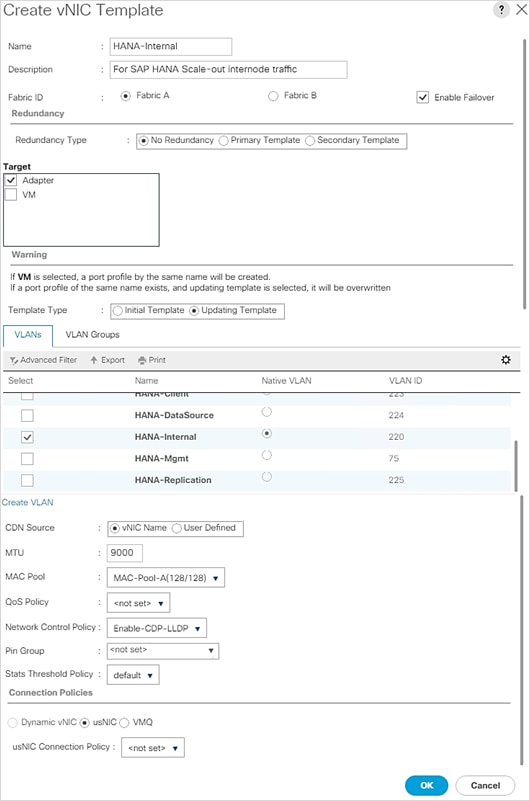530x801 pixels.
Task: Select Fabric B radio button
Action: pyautogui.click(x=273, y=96)
